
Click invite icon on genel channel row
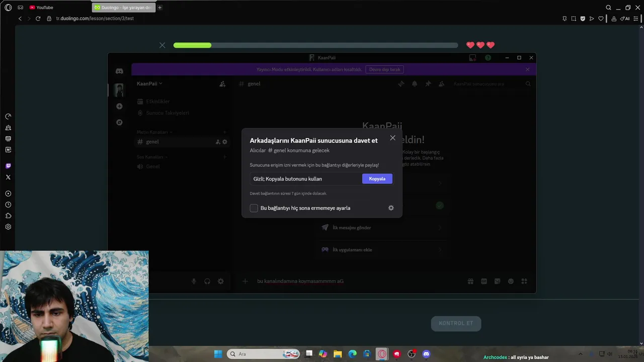coord(218,142)
